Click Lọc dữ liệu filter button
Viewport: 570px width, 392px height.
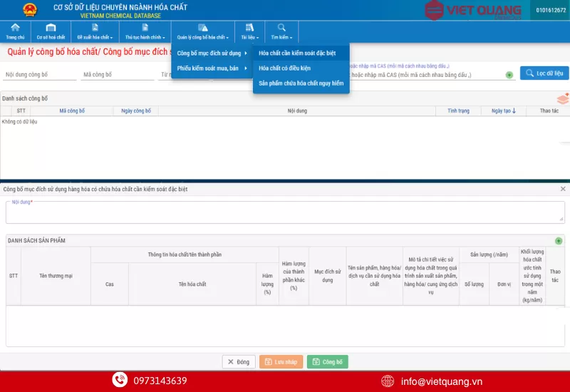544,73
